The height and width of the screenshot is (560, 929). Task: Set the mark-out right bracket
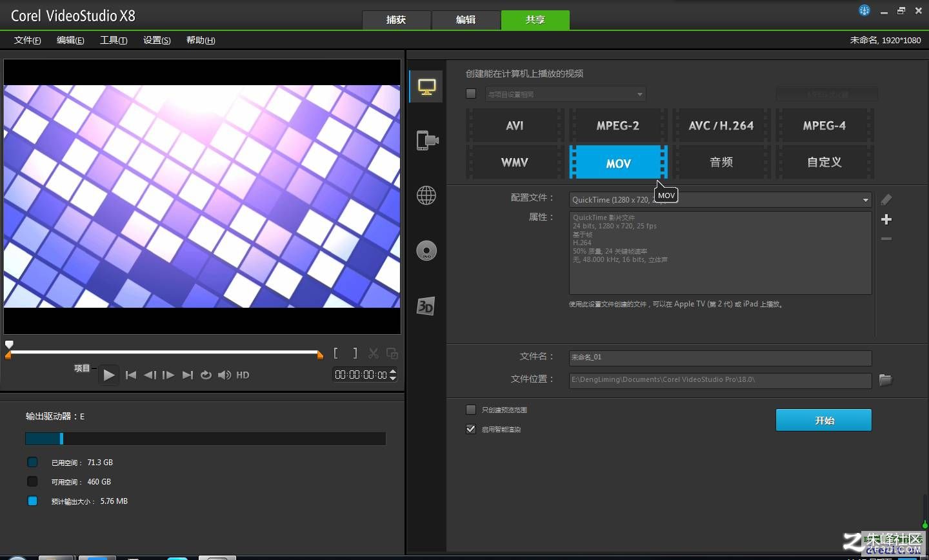355,353
